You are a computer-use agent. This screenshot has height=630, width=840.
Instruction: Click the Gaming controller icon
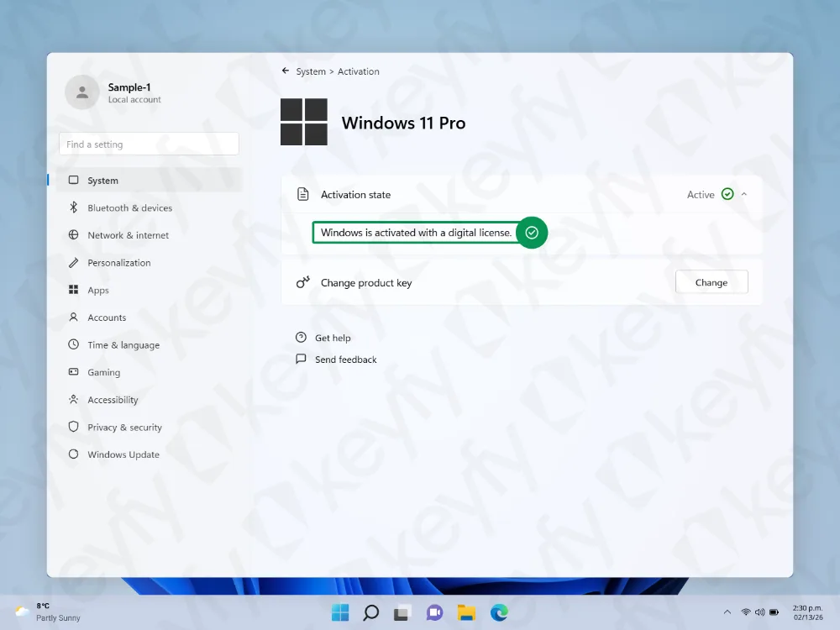tap(73, 371)
